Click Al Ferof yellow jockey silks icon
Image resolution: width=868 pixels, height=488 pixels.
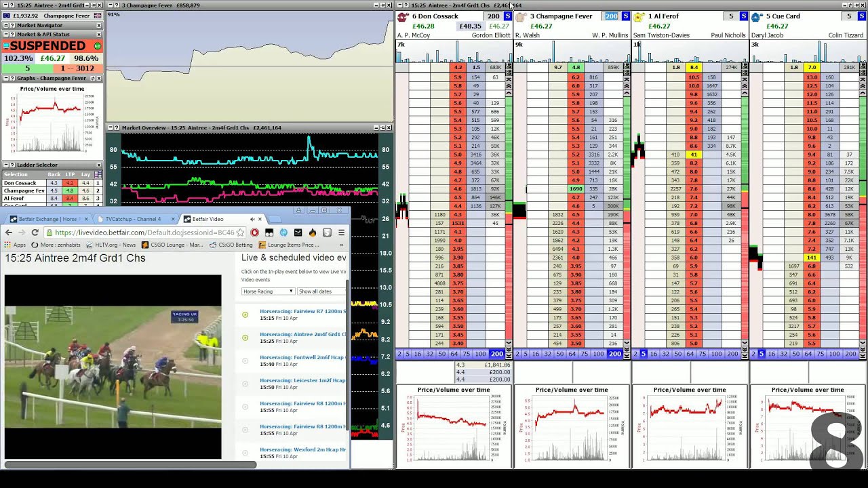638,16
